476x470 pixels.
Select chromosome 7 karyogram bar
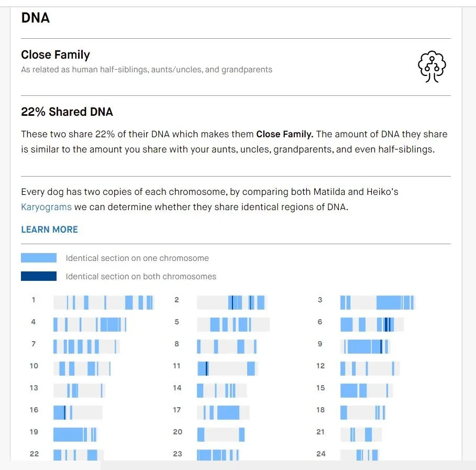[87, 347]
